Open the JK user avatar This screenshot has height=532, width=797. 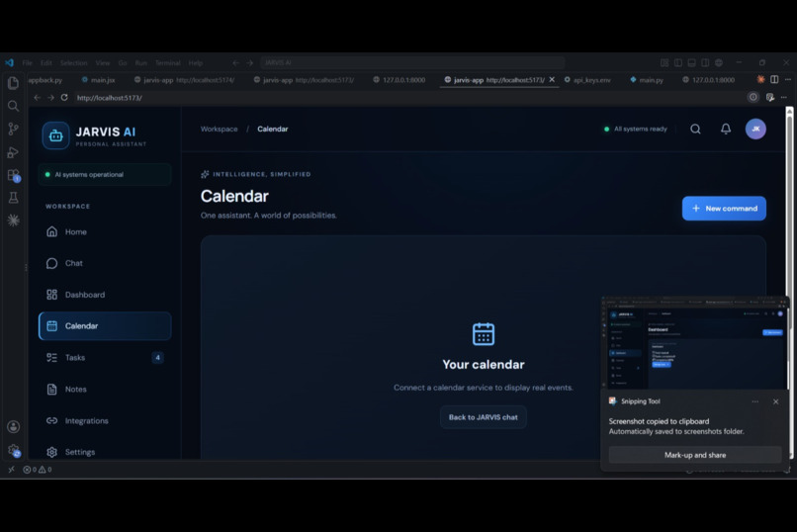pyautogui.click(x=755, y=130)
